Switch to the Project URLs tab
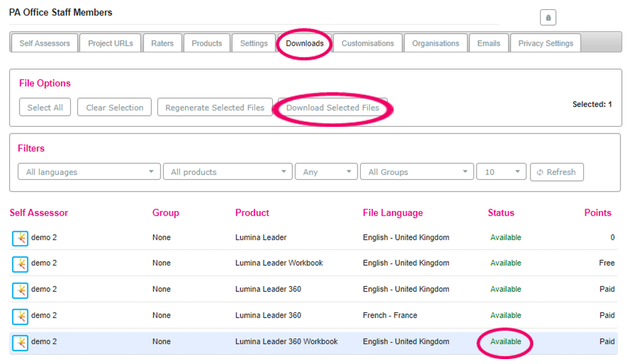634x364 pixels. [x=110, y=43]
